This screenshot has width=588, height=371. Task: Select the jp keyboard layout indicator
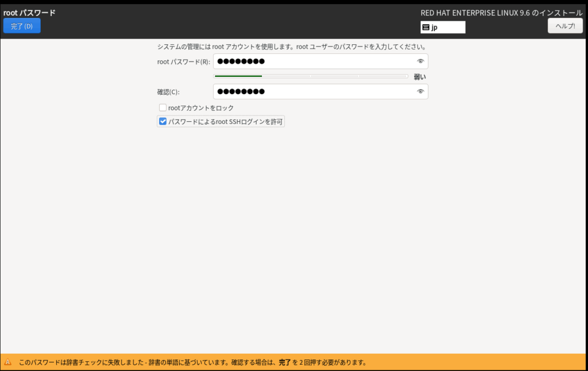443,27
